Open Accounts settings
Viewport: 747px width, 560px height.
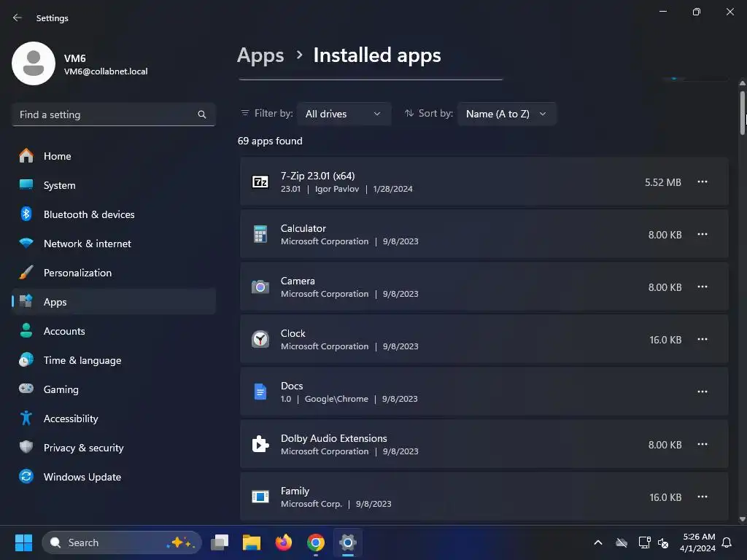click(x=113, y=331)
